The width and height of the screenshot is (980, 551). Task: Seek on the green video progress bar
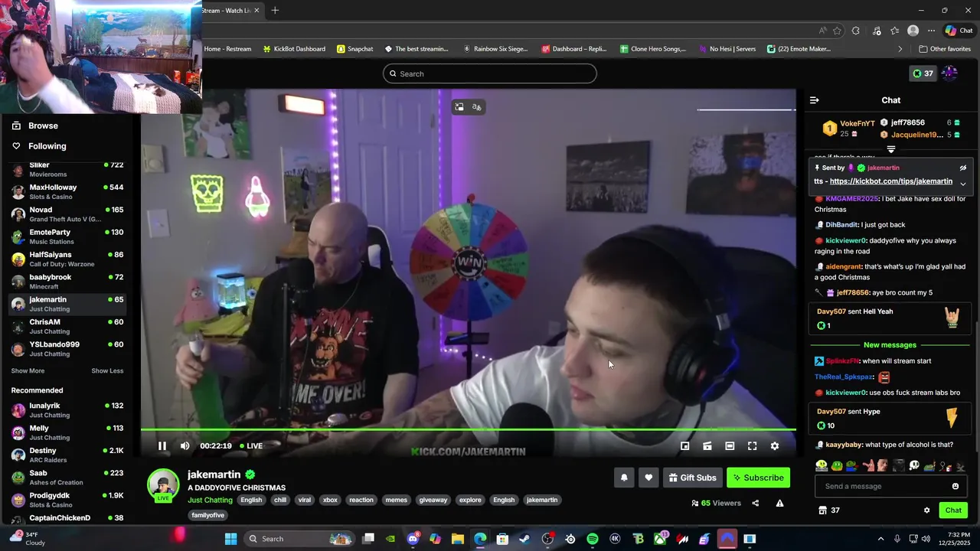click(x=468, y=429)
